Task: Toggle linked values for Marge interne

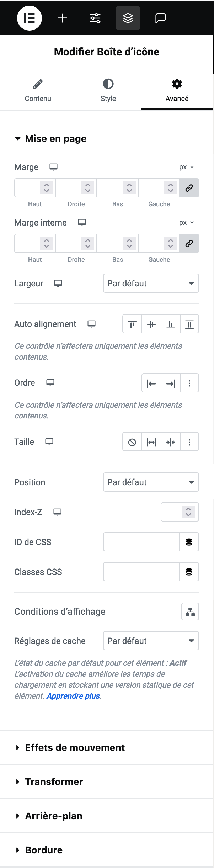Action: click(189, 243)
